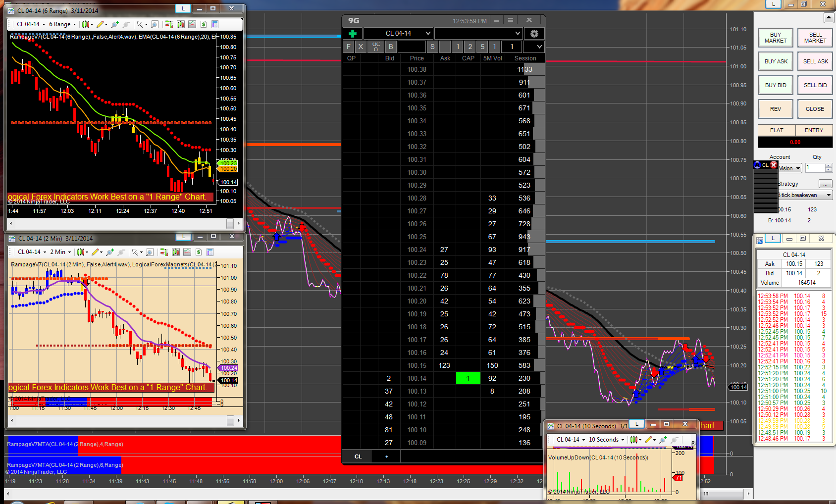836x504 pixels.
Task: Open the 2 Min interval dropdown
Action: (60, 252)
